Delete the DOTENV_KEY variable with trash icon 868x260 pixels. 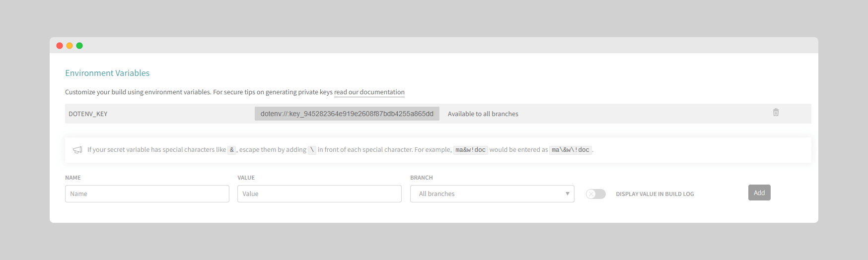point(776,113)
